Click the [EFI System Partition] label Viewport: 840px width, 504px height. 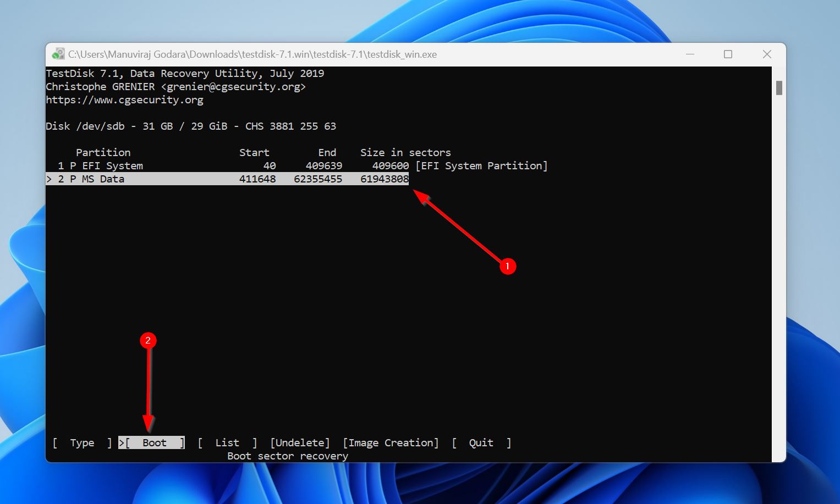(481, 165)
